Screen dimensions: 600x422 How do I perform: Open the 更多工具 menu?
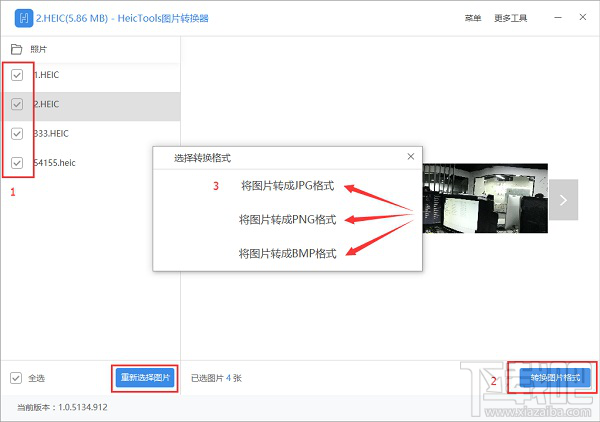[x=510, y=18]
